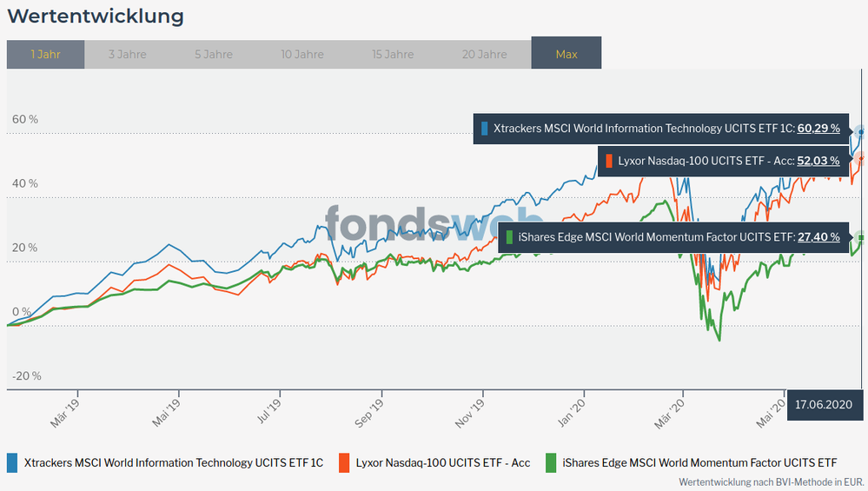Select the 20 Jahre time range

[x=485, y=54]
